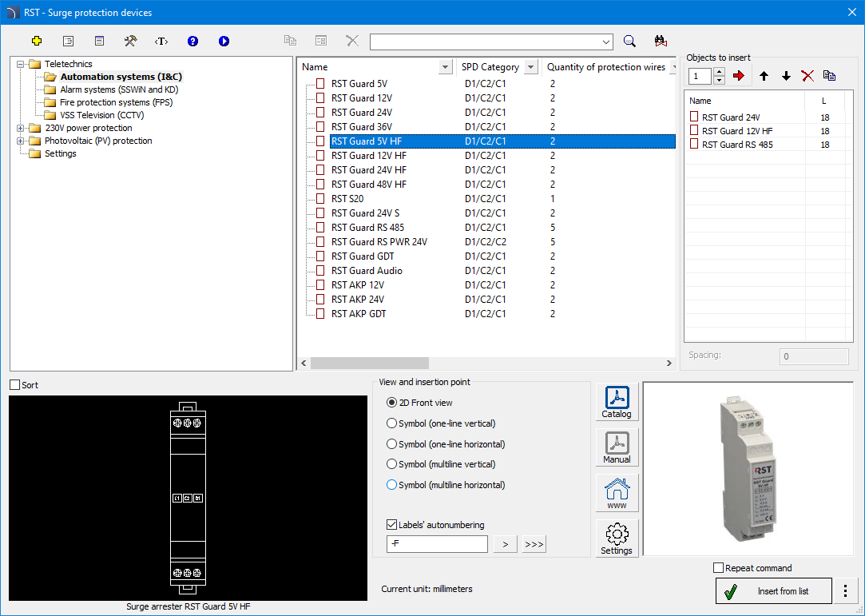Click the RST Guard 5V HF product photo

748,468
